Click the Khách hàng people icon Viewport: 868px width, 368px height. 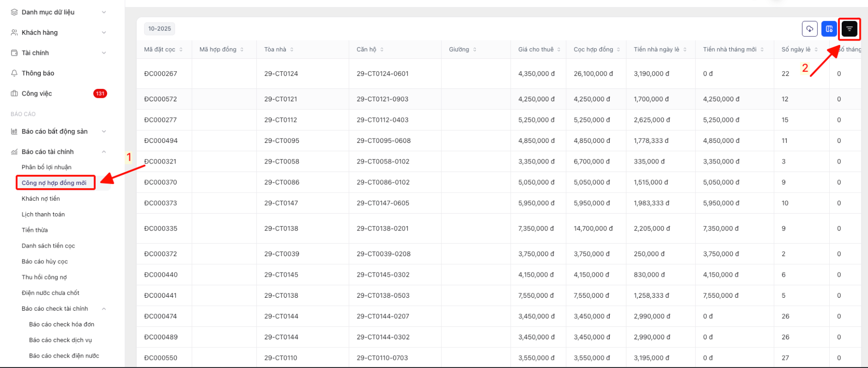14,32
